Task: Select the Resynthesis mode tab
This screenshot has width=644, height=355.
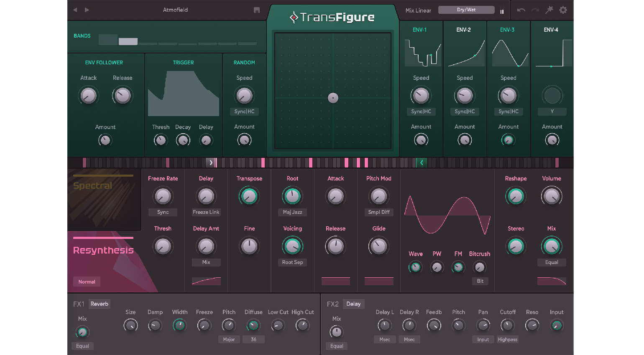Action: [x=103, y=250]
